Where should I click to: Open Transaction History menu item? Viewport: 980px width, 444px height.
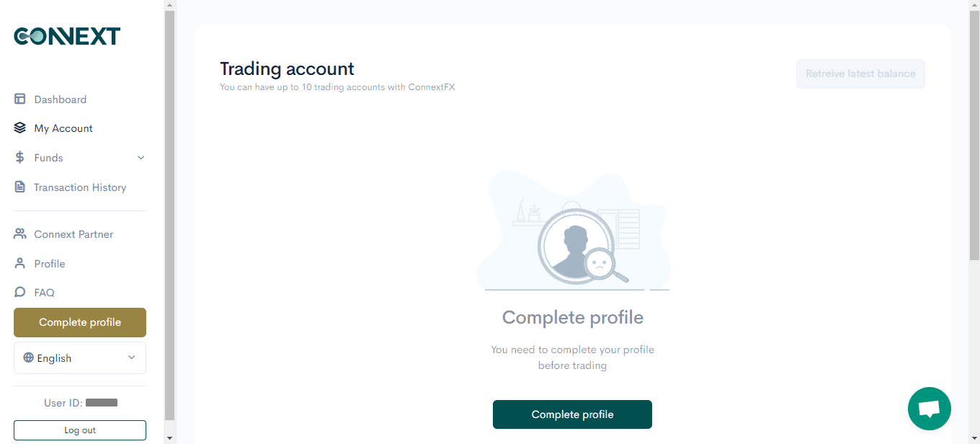(80, 187)
